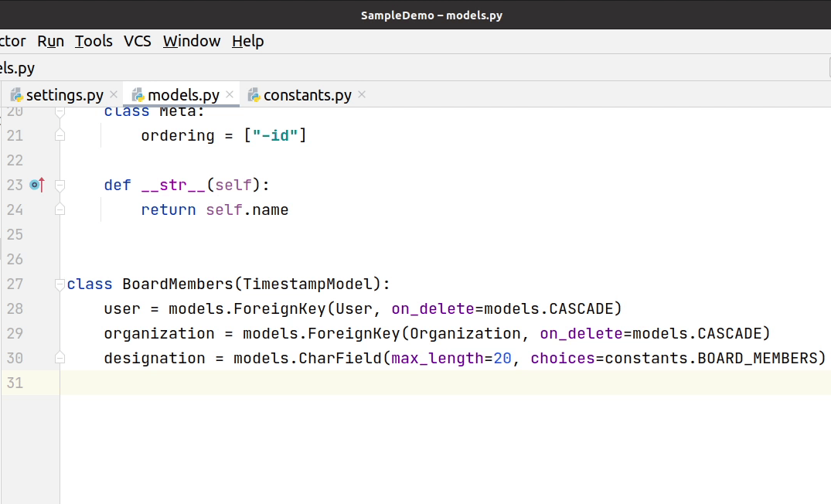Click the fold end marker on line 21

60,135
